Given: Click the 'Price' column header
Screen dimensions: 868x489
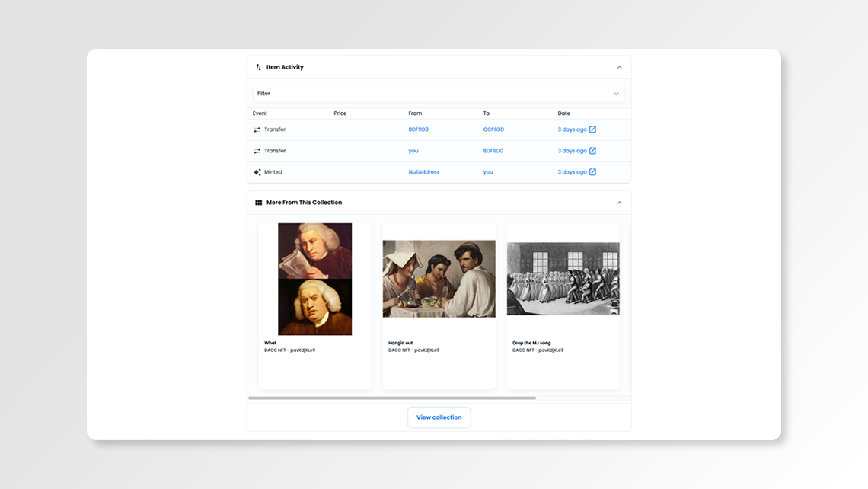Looking at the screenshot, I should (340, 113).
